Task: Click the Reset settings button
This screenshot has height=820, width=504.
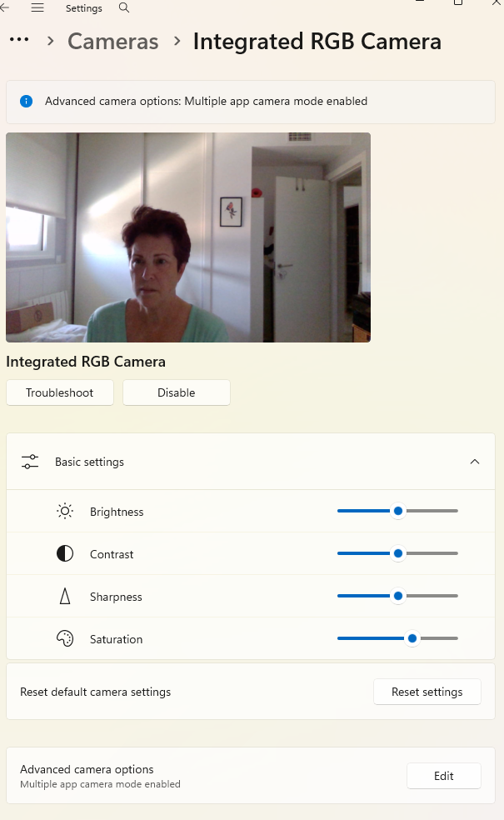Action: 427,692
